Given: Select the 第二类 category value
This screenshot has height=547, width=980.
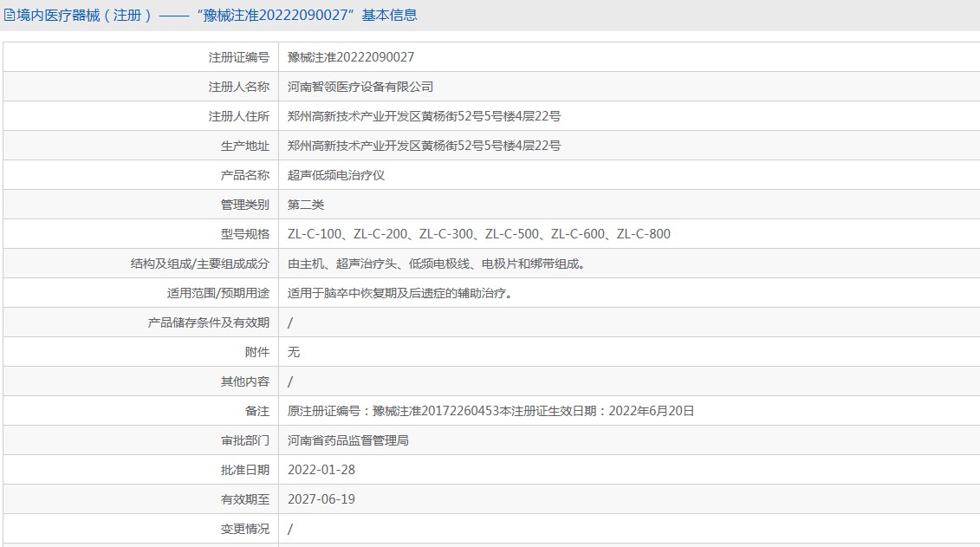Looking at the screenshot, I should coord(306,205).
